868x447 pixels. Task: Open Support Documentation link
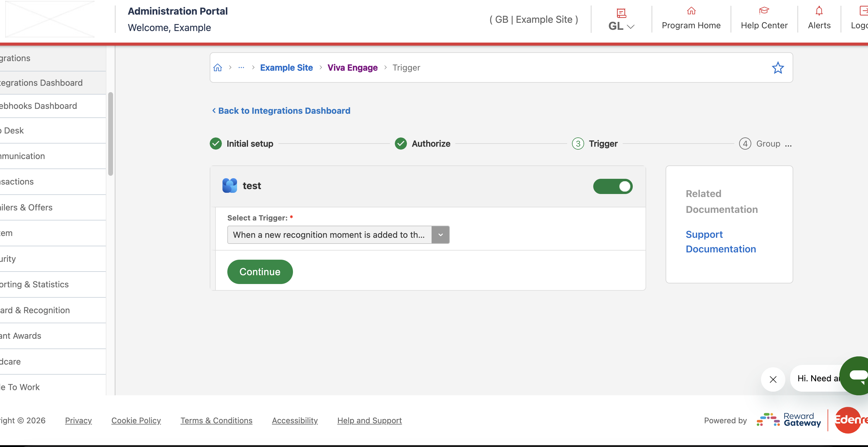pos(720,241)
